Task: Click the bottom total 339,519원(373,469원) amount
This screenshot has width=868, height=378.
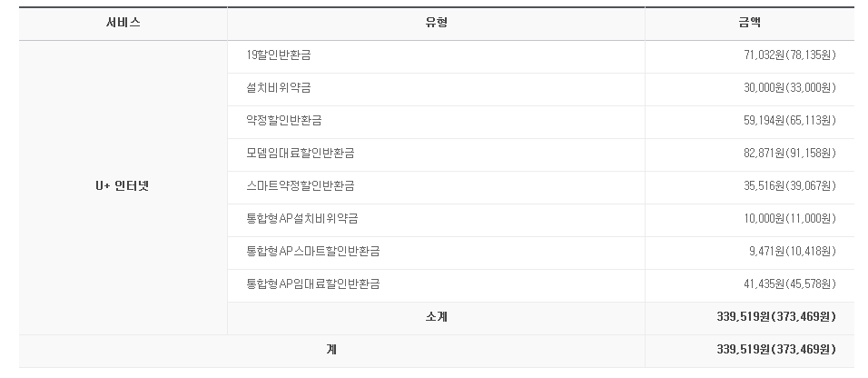Action: click(776, 349)
